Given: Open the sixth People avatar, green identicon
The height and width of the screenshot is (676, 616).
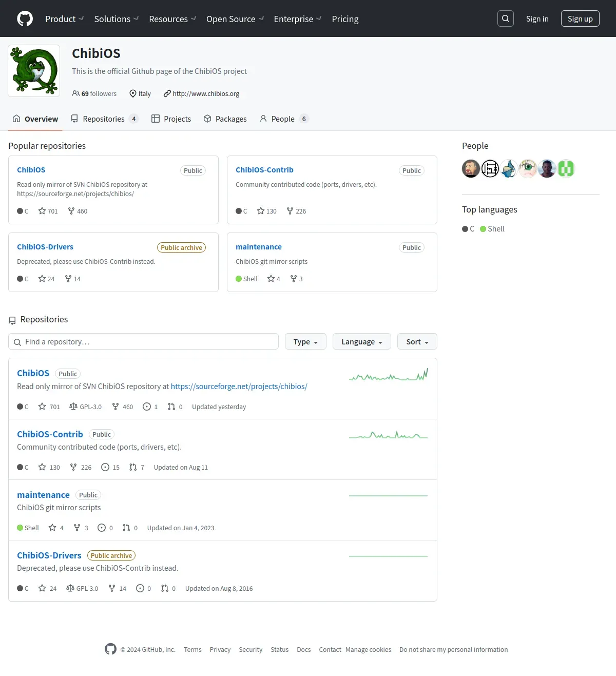Looking at the screenshot, I should point(566,168).
